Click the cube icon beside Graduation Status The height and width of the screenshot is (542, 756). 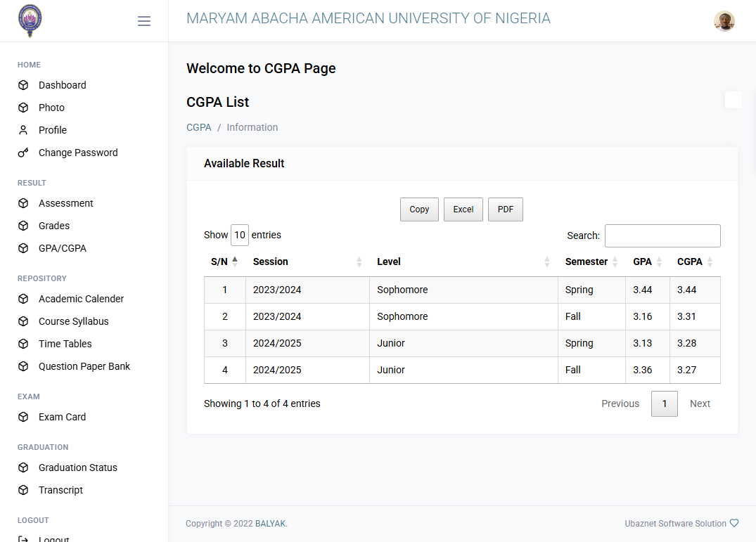23,467
